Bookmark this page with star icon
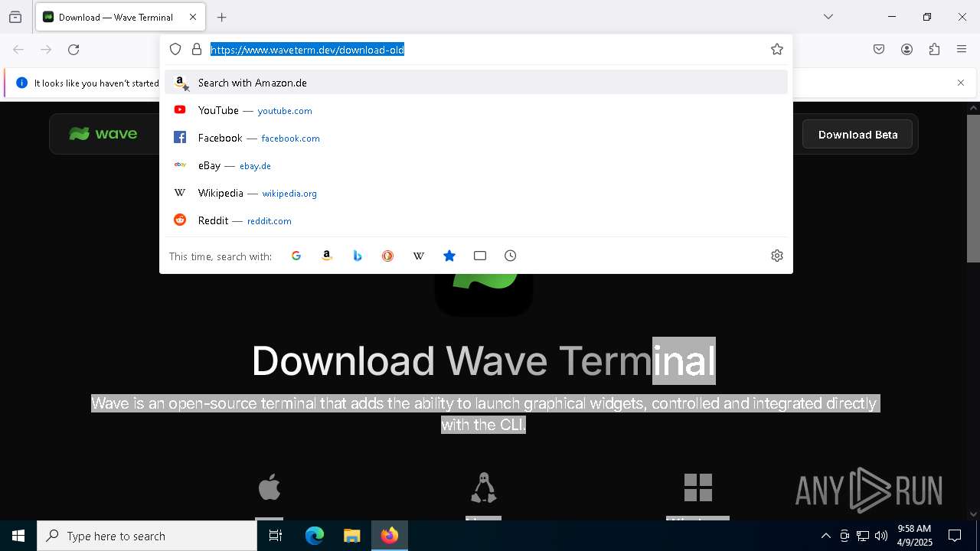Screen dimensions: 980x551 pos(777,50)
